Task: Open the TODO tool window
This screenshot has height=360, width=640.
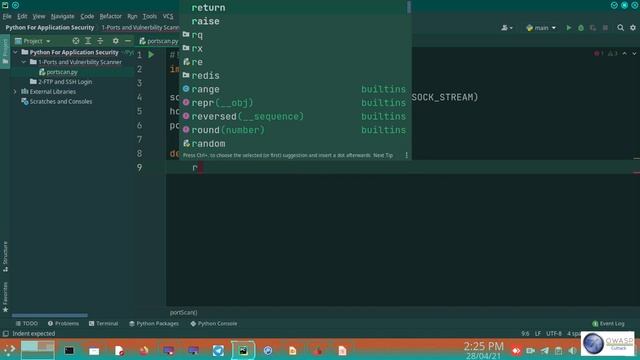Action: [x=27, y=324]
